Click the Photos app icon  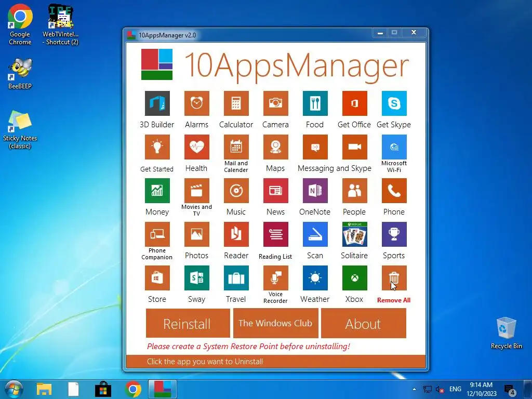(x=197, y=234)
